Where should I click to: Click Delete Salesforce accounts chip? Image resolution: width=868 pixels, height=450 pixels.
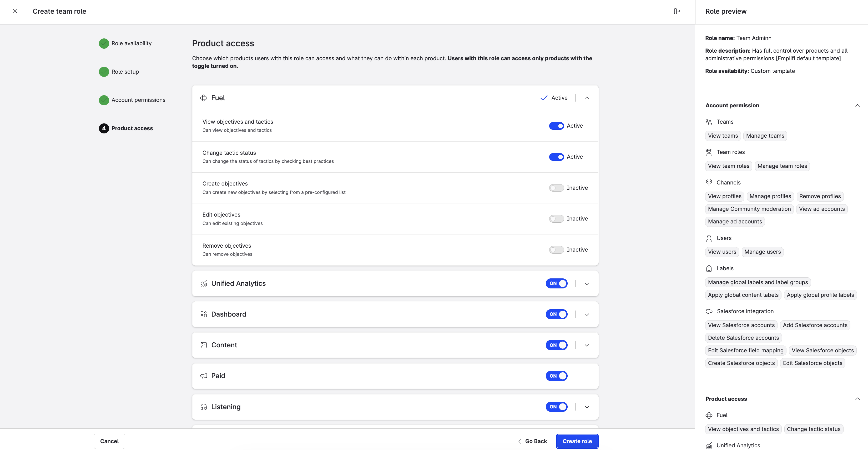pos(743,338)
